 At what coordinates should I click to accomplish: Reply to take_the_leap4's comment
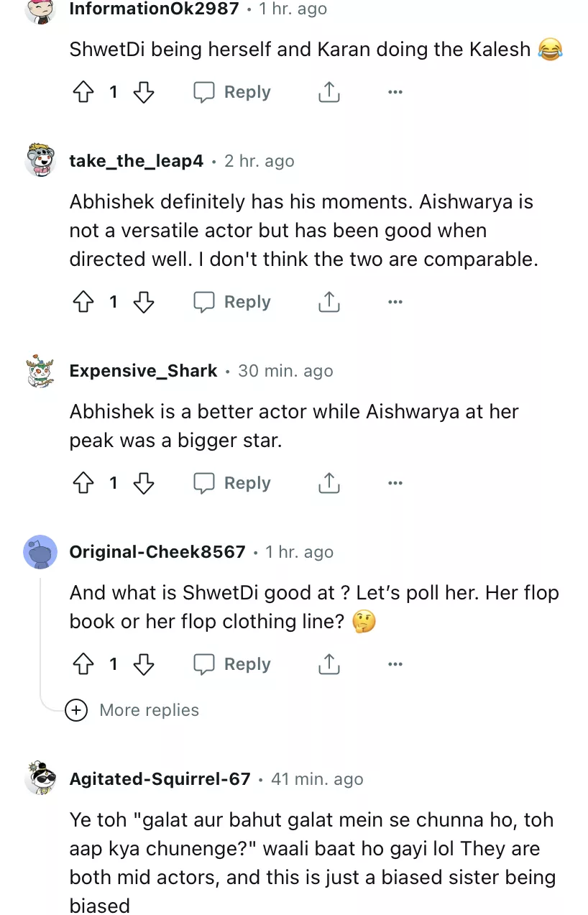[232, 302]
